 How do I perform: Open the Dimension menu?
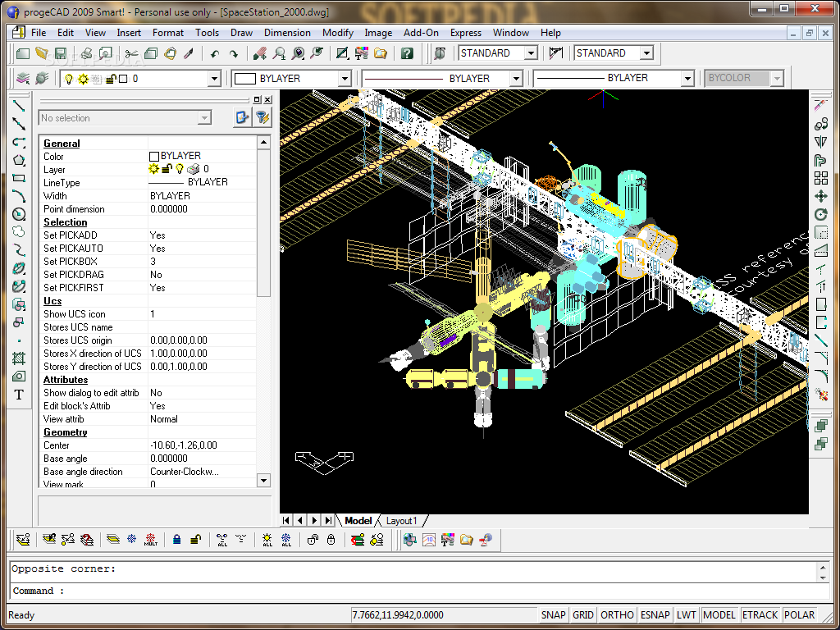pyautogui.click(x=287, y=33)
